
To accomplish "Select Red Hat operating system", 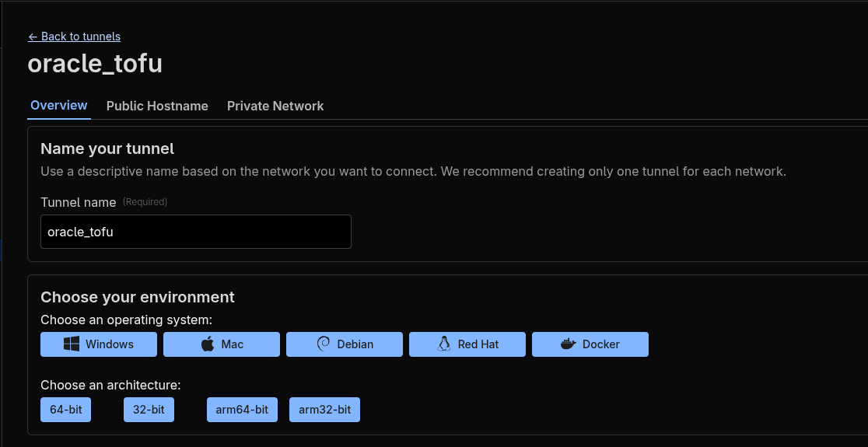I will pos(467,344).
